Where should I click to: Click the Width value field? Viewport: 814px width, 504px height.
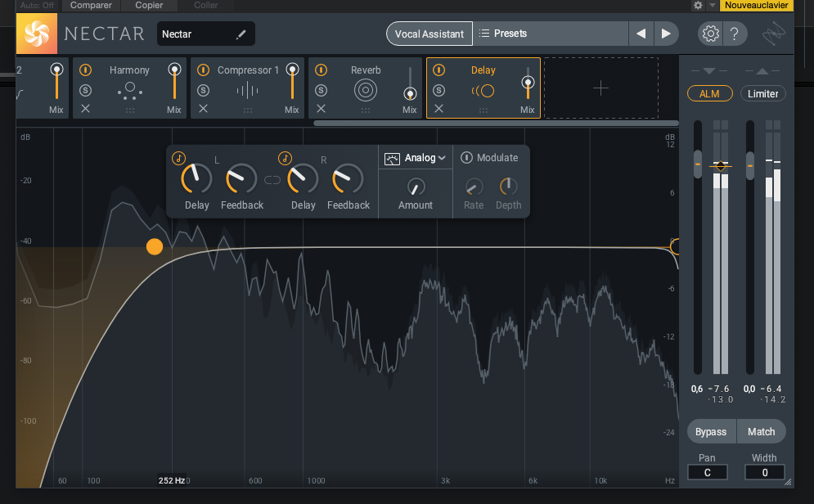764,472
